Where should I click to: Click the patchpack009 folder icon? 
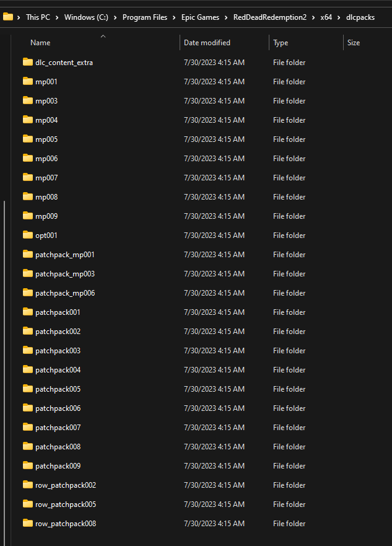click(28, 465)
